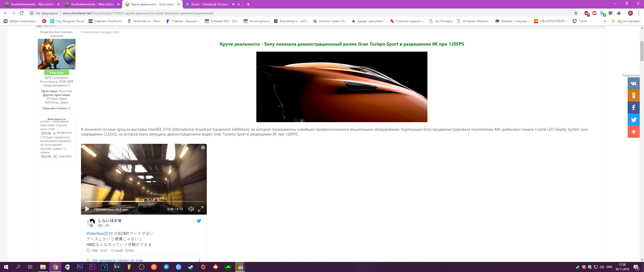This screenshot has height=272, width=644.
Task: Share the post on Facebook
Action: (x=633, y=108)
